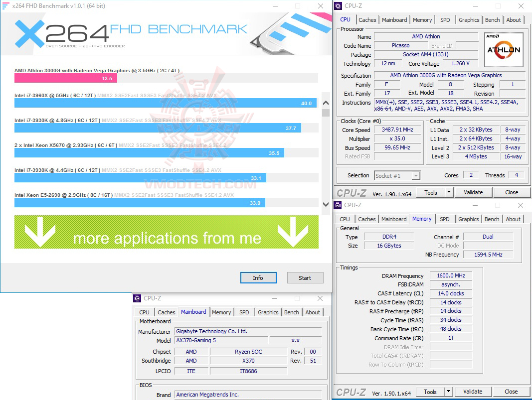Screen dimensions: 532x400
Task: Click Close in top CPU-Z window
Action: tap(511, 192)
